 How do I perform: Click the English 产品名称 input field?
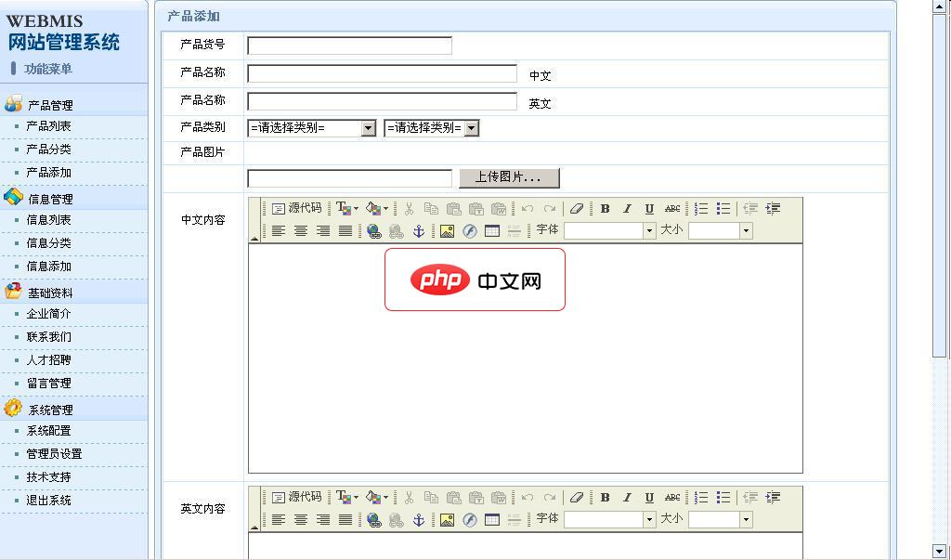click(382, 101)
